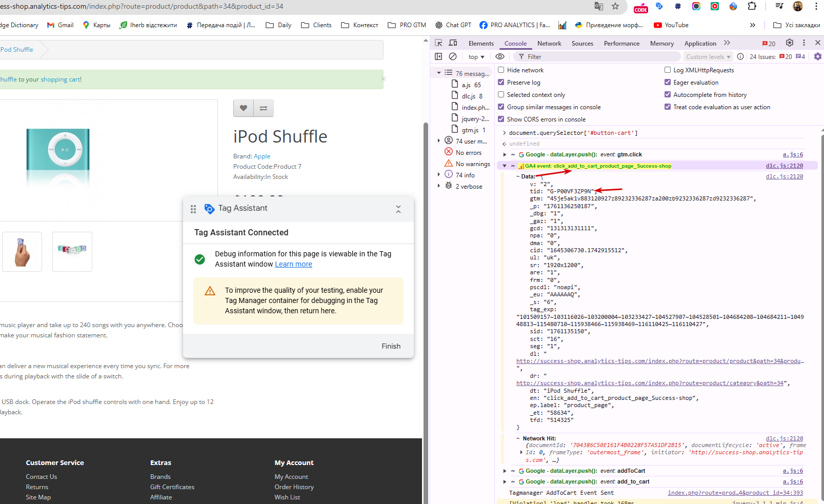Show hidden bookmarks with the chevron

752,25
